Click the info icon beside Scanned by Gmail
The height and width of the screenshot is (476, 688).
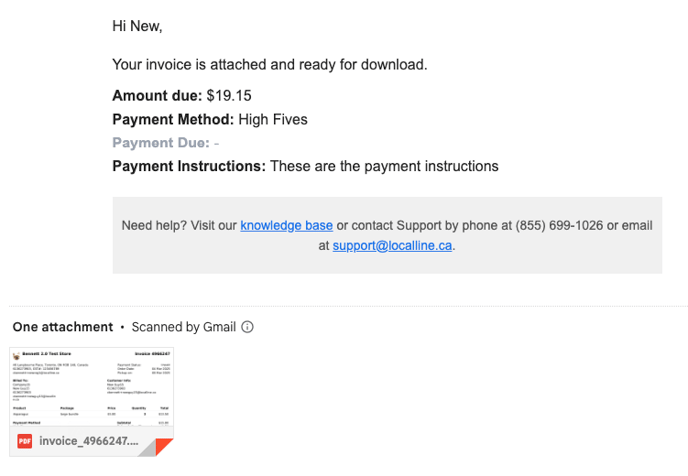(247, 327)
